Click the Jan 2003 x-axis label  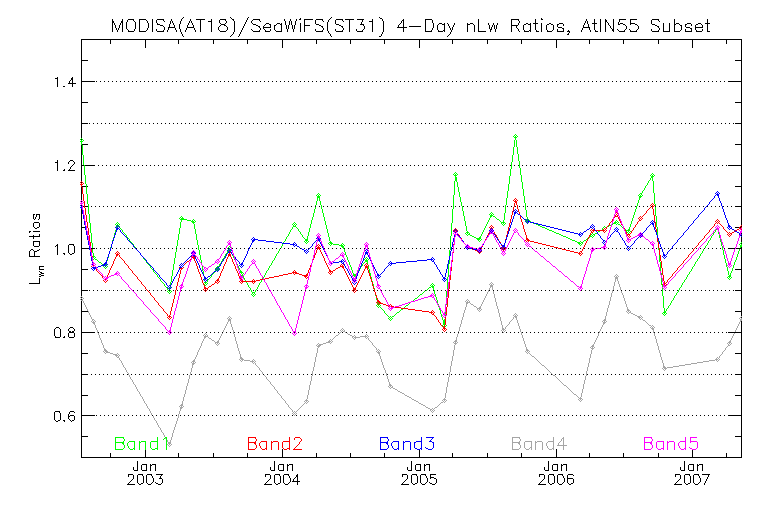pyautogui.click(x=145, y=473)
